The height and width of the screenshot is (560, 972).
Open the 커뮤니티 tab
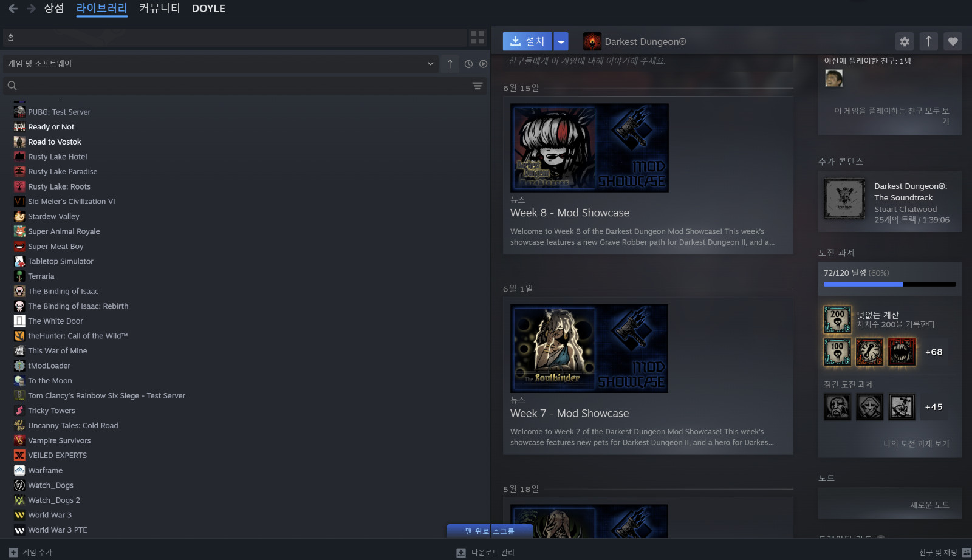click(160, 9)
